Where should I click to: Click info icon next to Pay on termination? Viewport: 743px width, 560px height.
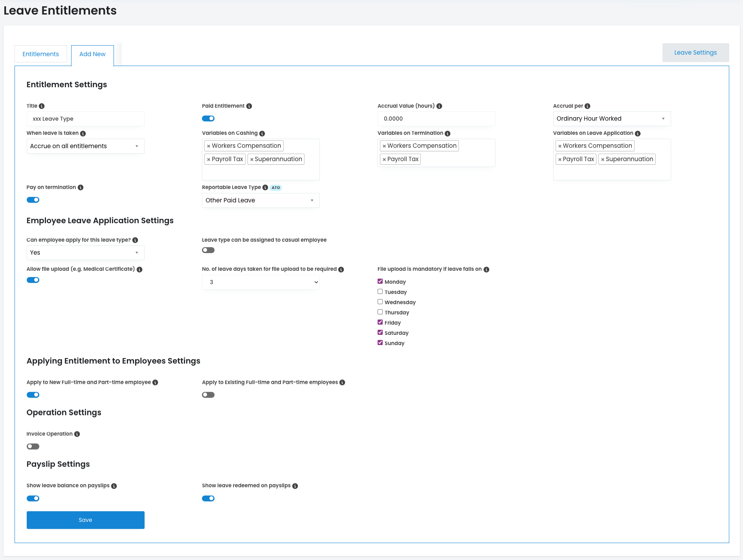pyautogui.click(x=81, y=187)
